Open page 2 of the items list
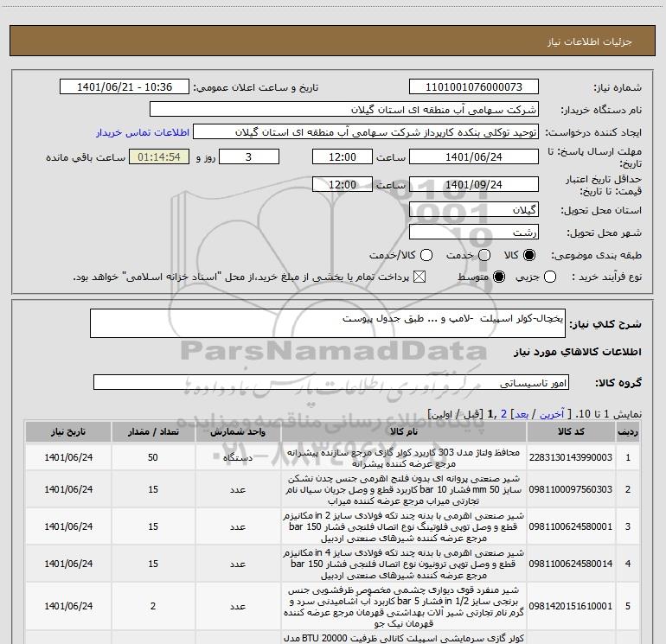 tap(503, 414)
